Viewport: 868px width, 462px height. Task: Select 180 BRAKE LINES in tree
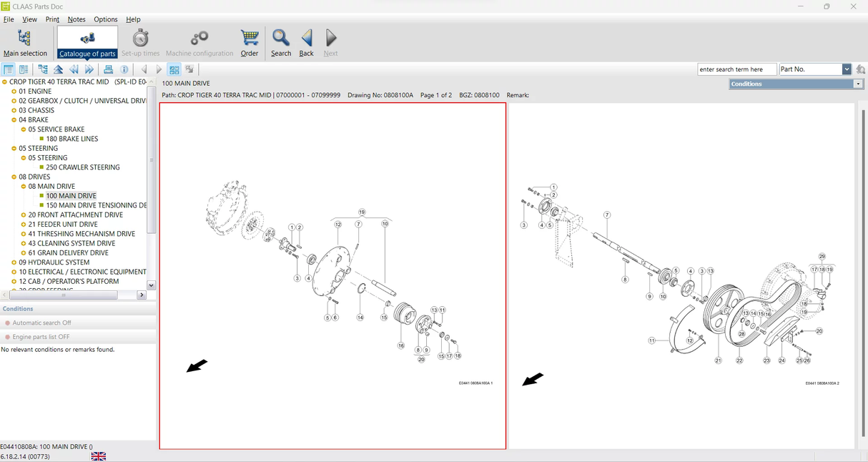click(71, 139)
